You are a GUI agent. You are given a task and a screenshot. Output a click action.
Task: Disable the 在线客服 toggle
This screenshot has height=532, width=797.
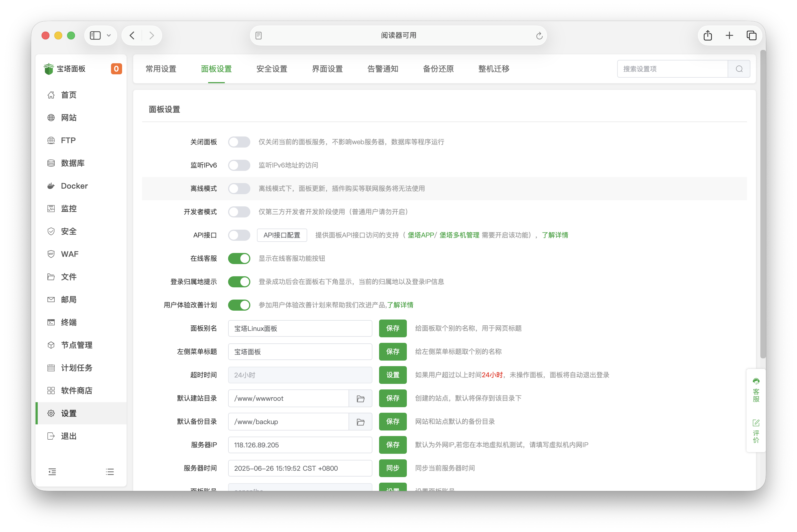point(239,258)
